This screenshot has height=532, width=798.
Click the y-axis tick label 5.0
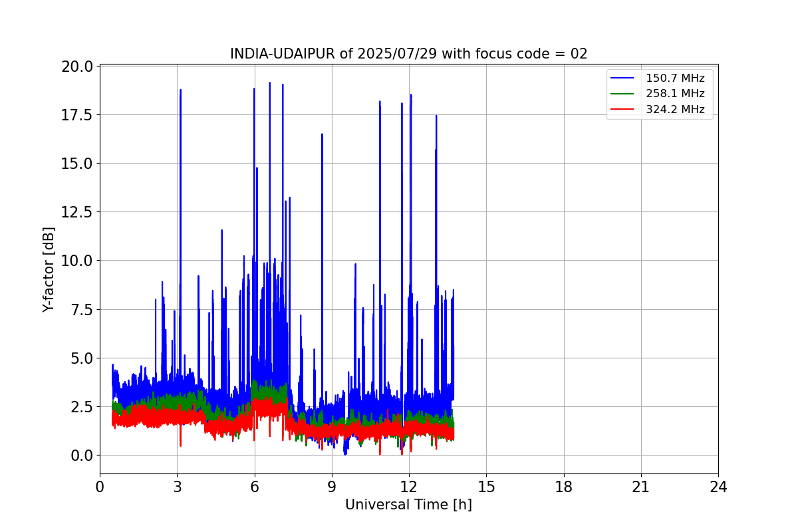pyautogui.click(x=81, y=358)
